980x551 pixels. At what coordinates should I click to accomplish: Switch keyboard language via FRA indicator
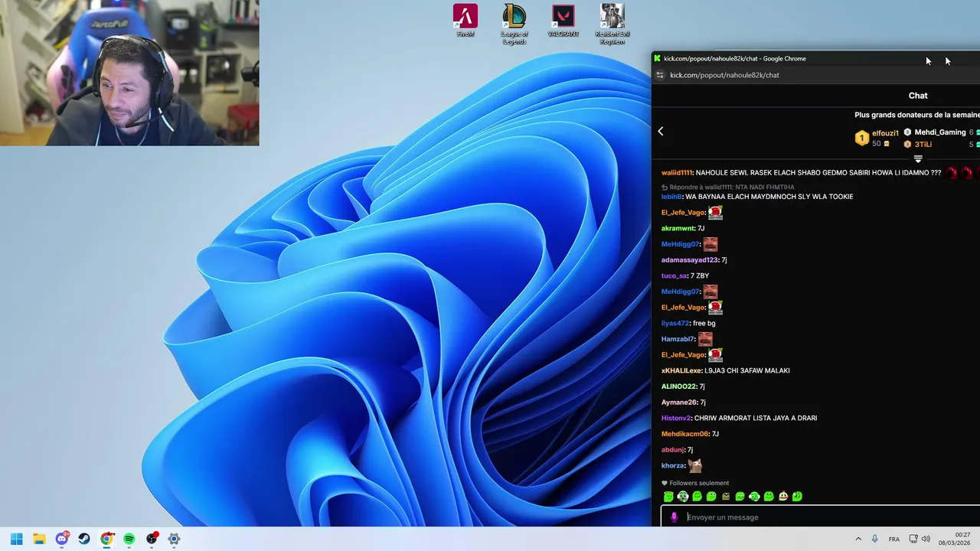(894, 539)
